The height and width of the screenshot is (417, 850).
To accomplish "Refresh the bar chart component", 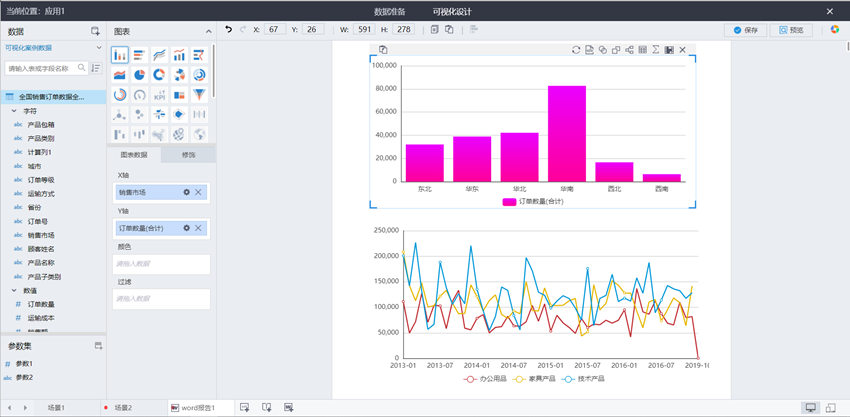I will tap(576, 50).
